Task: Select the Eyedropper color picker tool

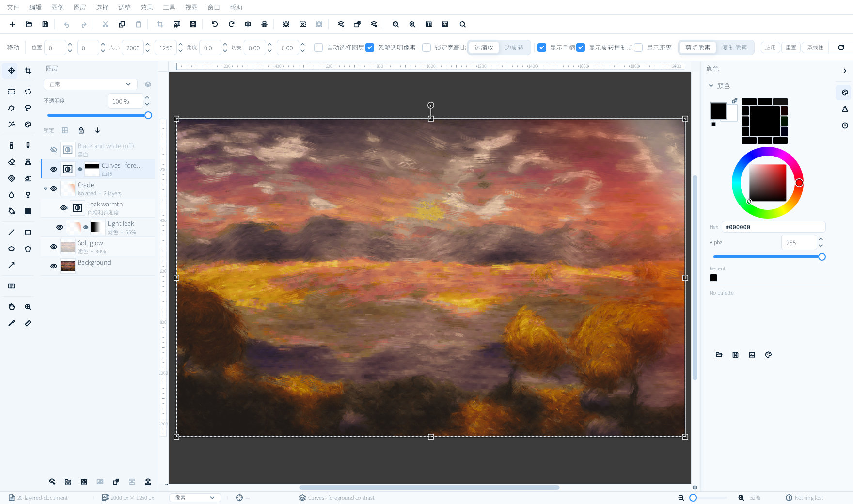Action: pyautogui.click(x=11, y=323)
